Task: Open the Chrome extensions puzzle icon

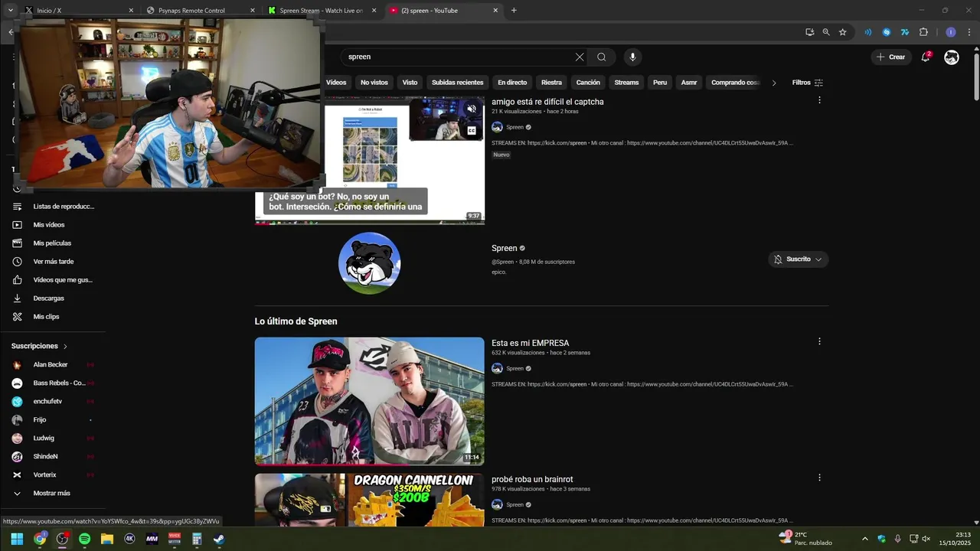Action: click(923, 32)
